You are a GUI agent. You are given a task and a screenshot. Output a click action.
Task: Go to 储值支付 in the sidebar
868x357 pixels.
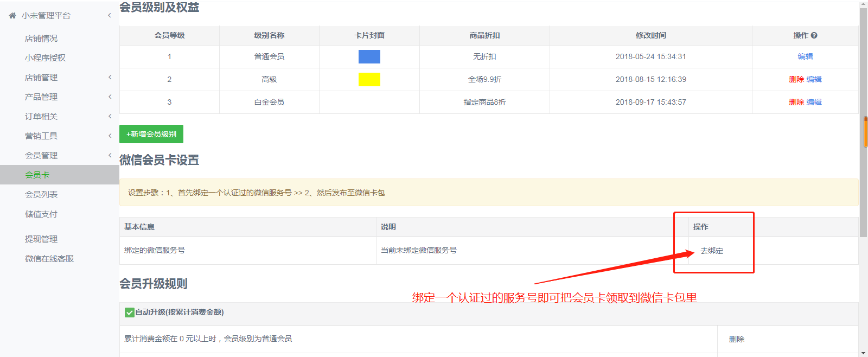tap(41, 214)
